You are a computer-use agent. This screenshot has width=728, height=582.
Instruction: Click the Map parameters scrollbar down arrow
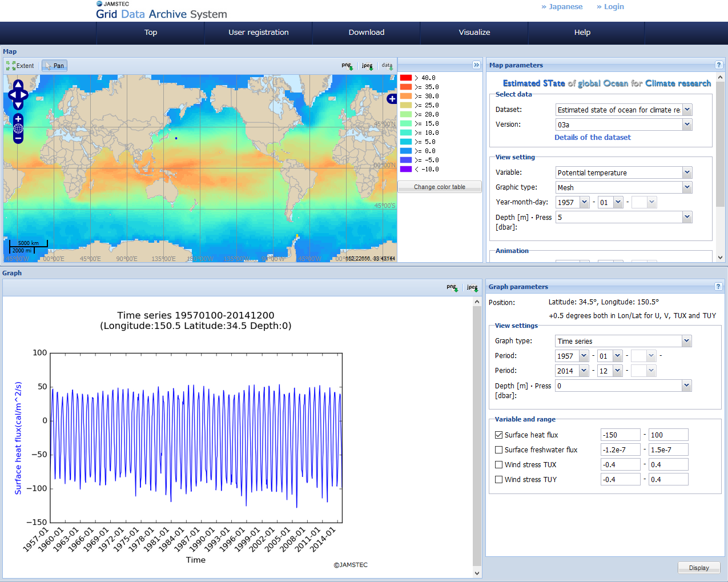720,258
